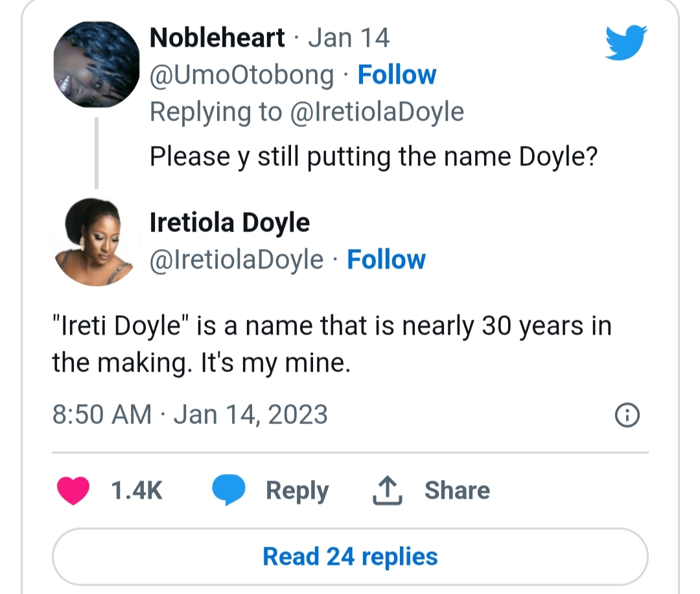Open the Replying to @IretiolaDoyle line
This screenshot has height=594, width=700.
point(307,112)
